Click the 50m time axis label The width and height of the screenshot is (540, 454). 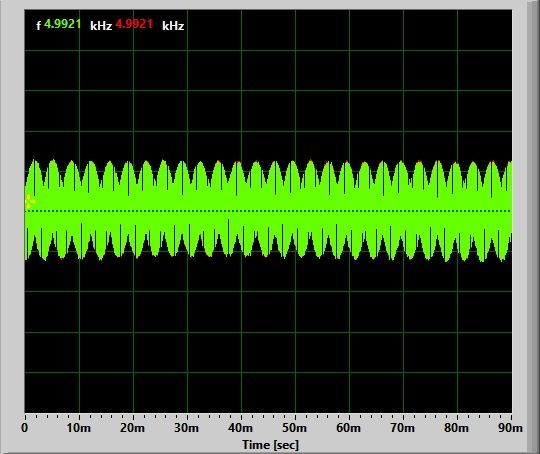click(294, 428)
